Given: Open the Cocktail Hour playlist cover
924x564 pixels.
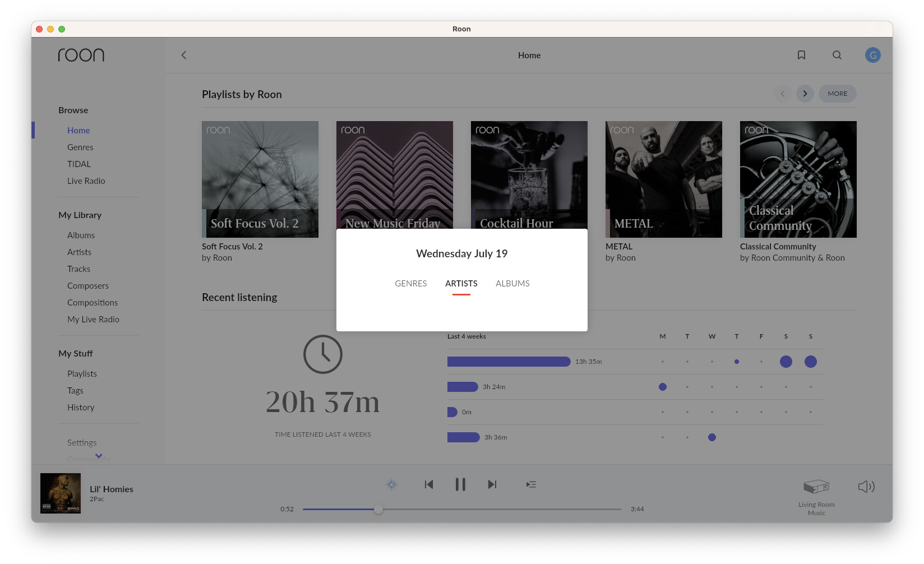Looking at the screenshot, I should point(529,175).
